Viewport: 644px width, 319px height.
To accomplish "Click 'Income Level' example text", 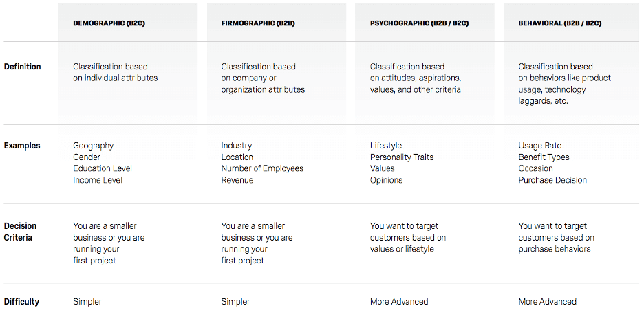I will [98, 180].
